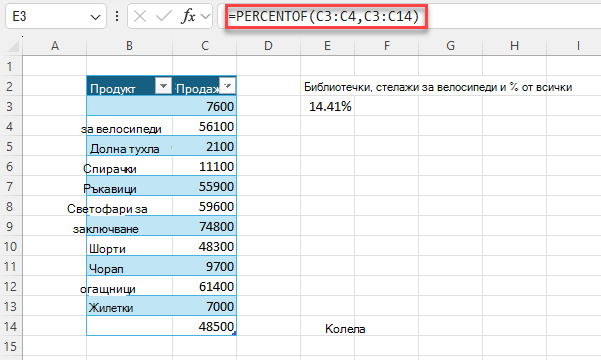Select the 14.41% result cell
Viewport: 601px width, 360px height.
pyautogui.click(x=327, y=106)
